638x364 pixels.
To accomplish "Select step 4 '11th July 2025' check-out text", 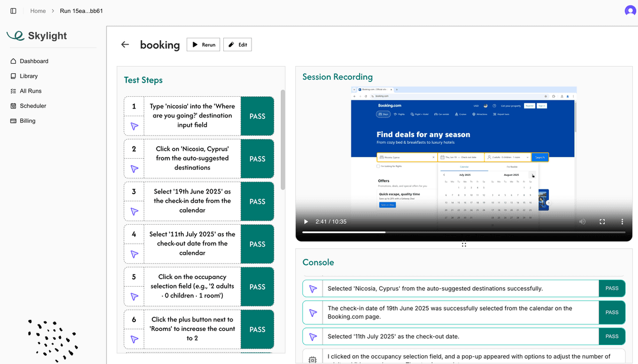I will (x=192, y=244).
